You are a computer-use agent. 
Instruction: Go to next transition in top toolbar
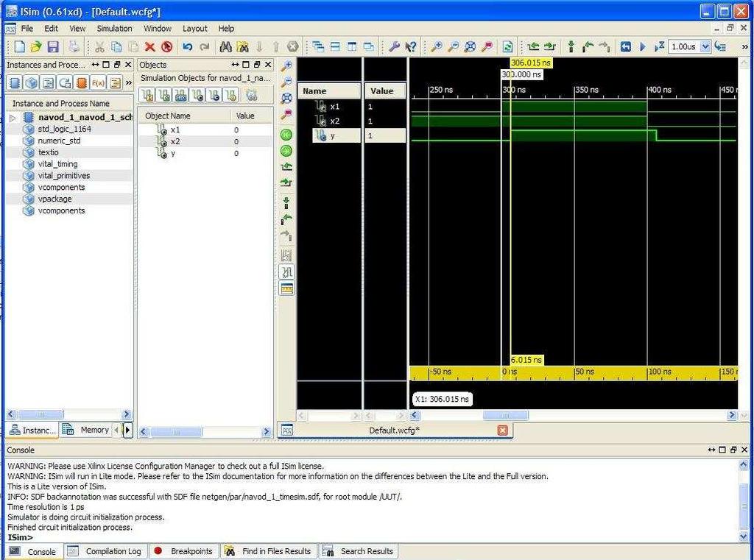(x=549, y=46)
